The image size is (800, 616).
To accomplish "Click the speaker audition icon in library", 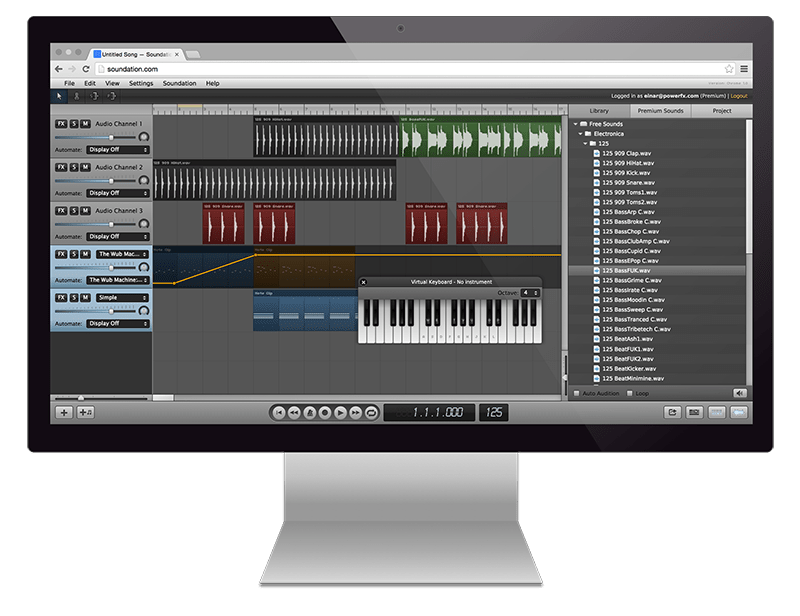I will (740, 393).
